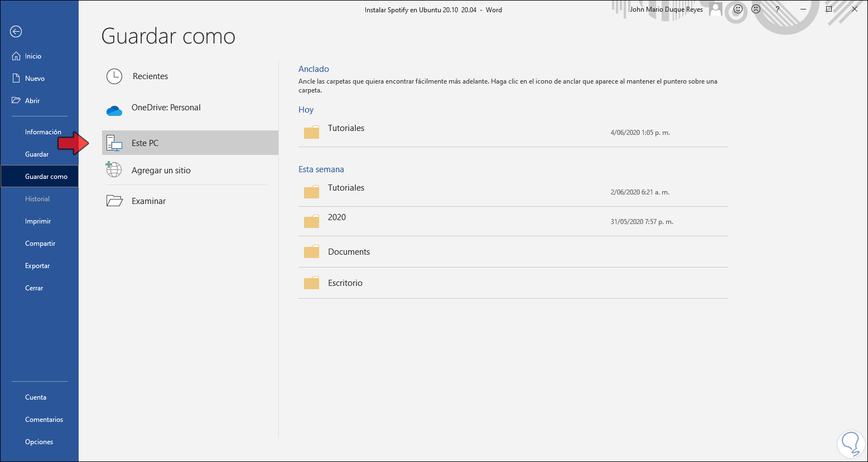Open the Examinar folder icon
The height and width of the screenshot is (462, 868).
click(114, 201)
